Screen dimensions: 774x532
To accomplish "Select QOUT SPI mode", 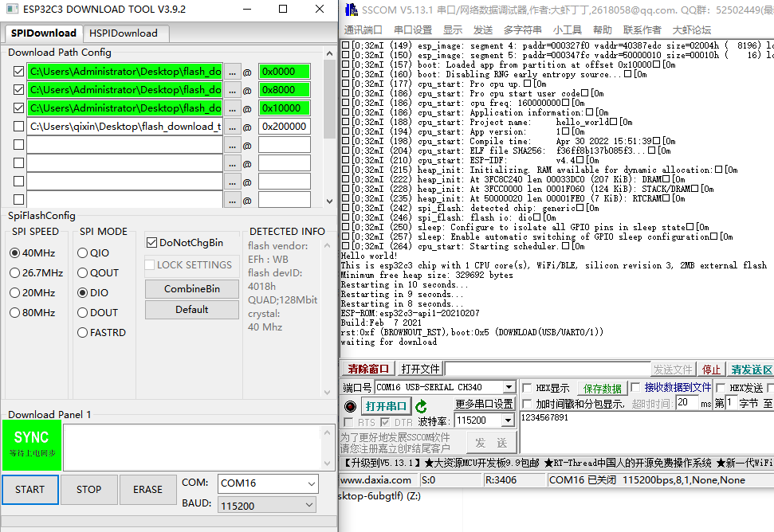I will point(82,272).
